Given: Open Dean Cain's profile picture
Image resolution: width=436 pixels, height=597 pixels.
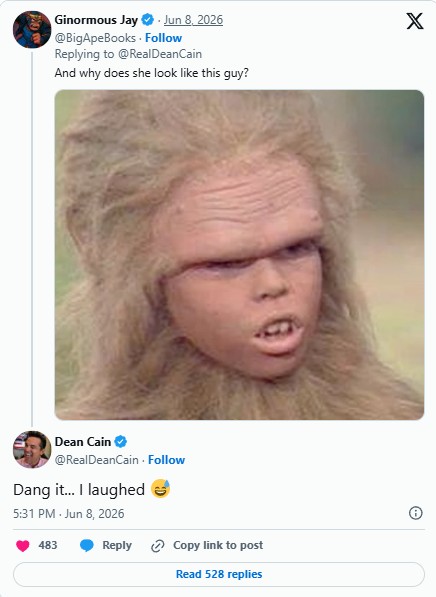Looking at the screenshot, I should tap(32, 450).
